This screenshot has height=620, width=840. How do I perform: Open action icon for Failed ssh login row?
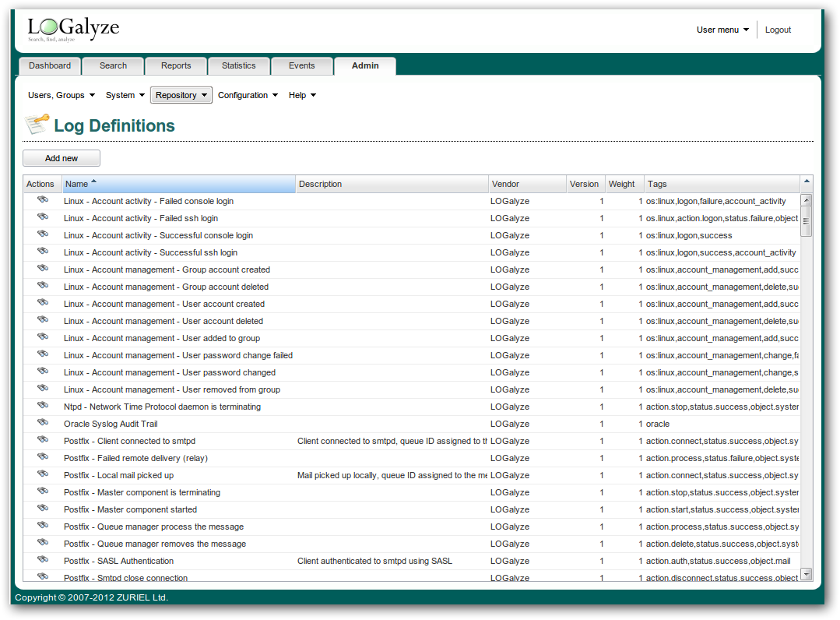point(43,217)
